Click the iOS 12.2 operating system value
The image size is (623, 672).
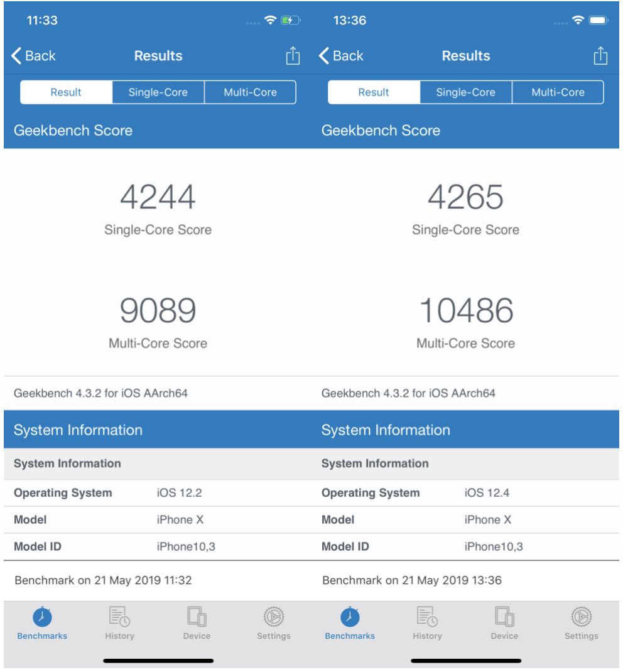179,493
